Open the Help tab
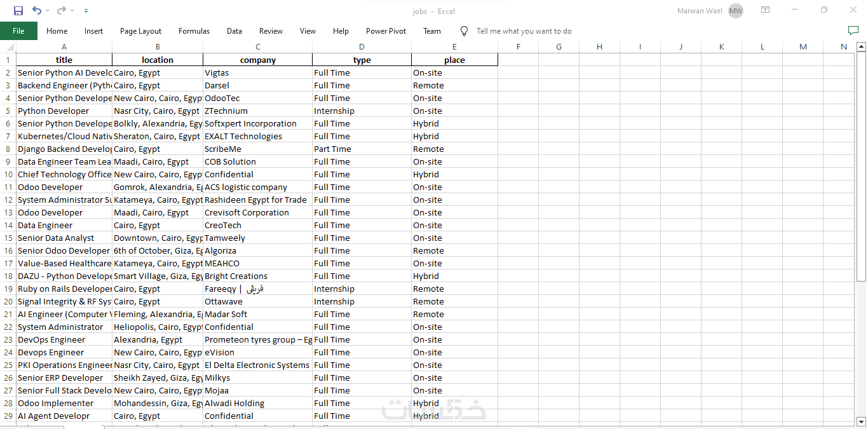 [341, 31]
